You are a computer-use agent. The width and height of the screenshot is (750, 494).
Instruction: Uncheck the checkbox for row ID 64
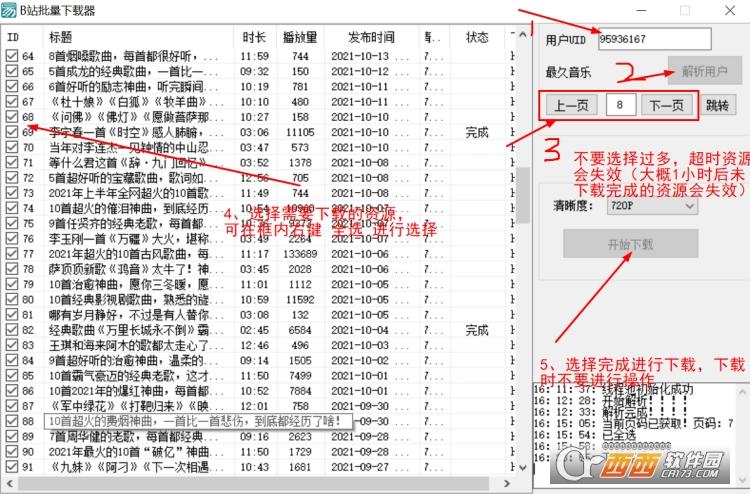click(x=12, y=56)
